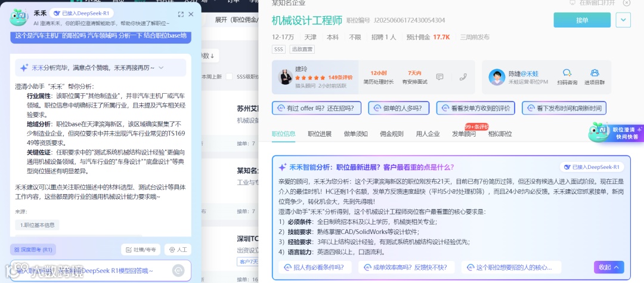Click the sparkle icon beside 禾禾智能分析
The width and height of the screenshot is (644, 283).
283,167
